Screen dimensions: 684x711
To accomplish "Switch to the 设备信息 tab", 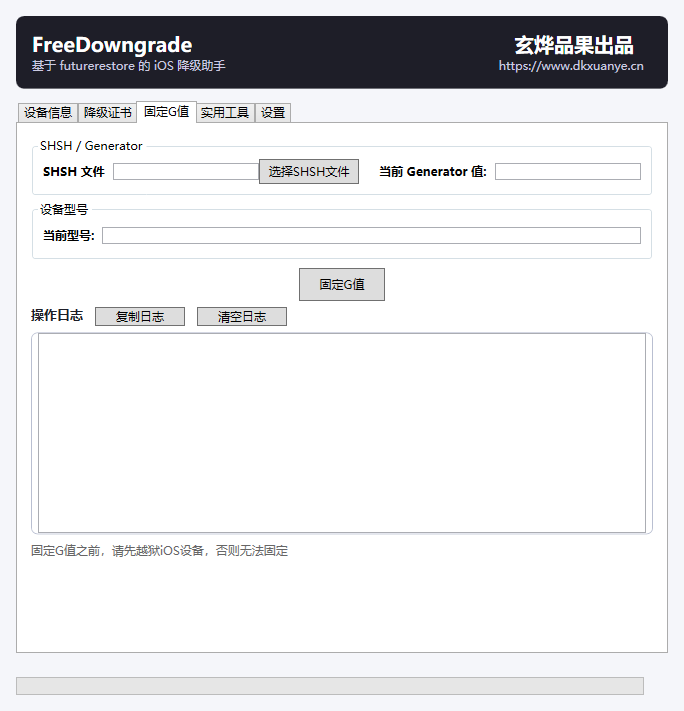I will [x=48, y=112].
